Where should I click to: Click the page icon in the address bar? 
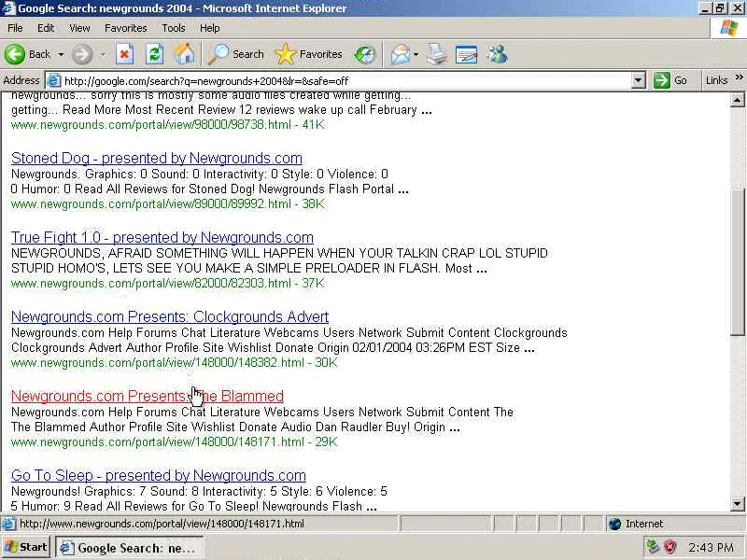point(54,80)
